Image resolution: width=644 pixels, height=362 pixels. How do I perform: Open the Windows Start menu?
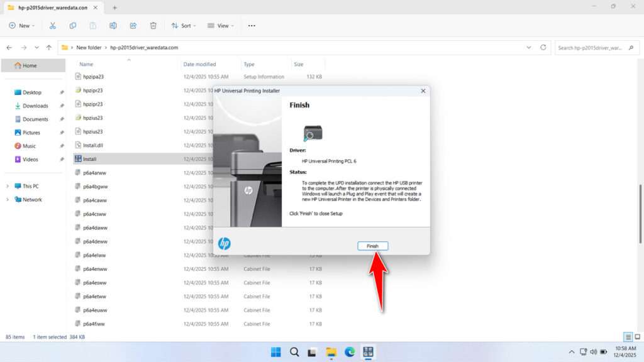(x=276, y=352)
